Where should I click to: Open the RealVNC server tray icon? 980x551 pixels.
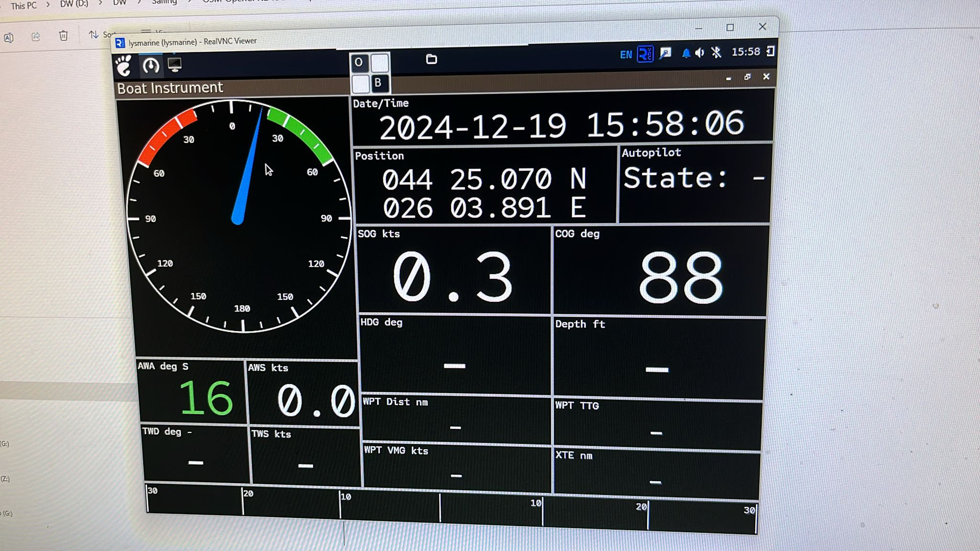coord(645,54)
